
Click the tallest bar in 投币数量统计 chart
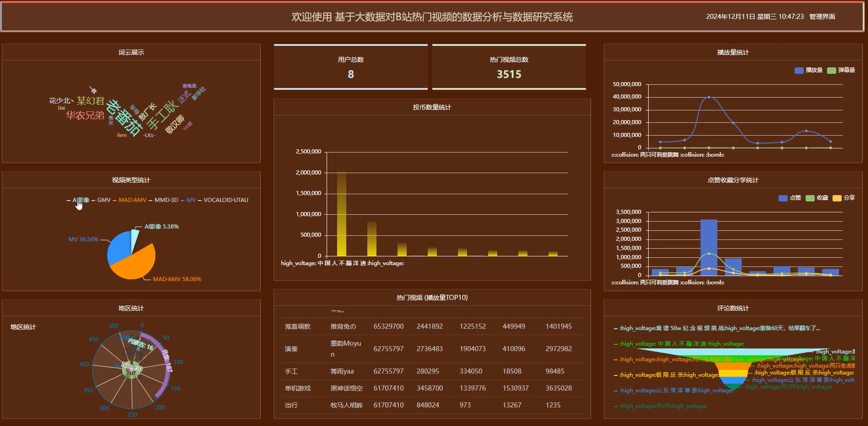tap(342, 214)
